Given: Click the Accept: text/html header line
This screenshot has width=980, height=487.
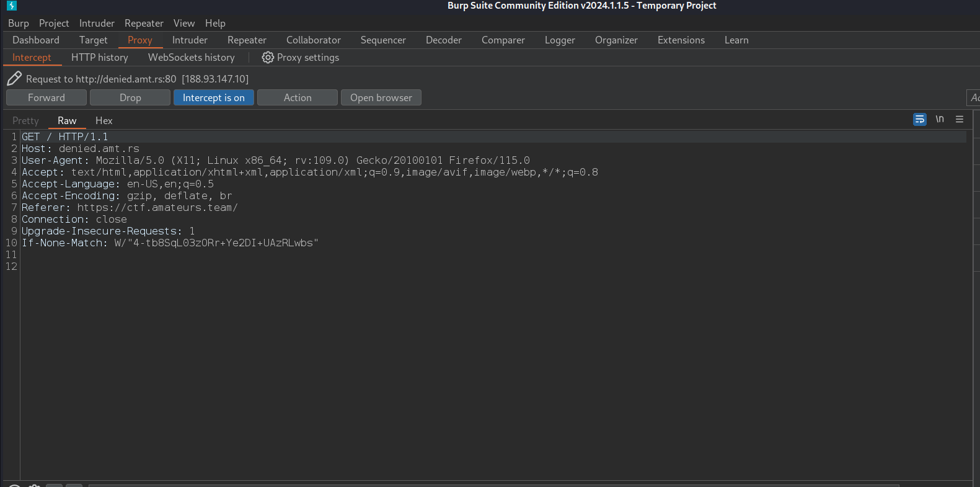Looking at the screenshot, I should click(310, 172).
